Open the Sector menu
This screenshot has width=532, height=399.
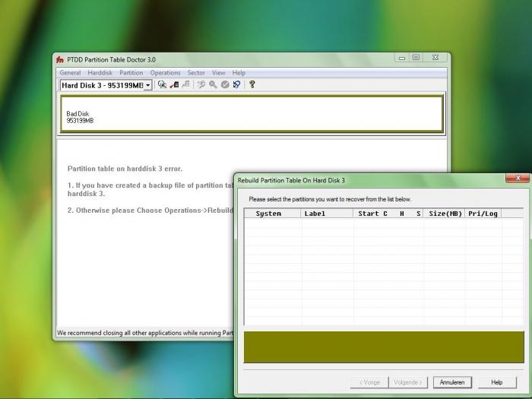tap(196, 73)
